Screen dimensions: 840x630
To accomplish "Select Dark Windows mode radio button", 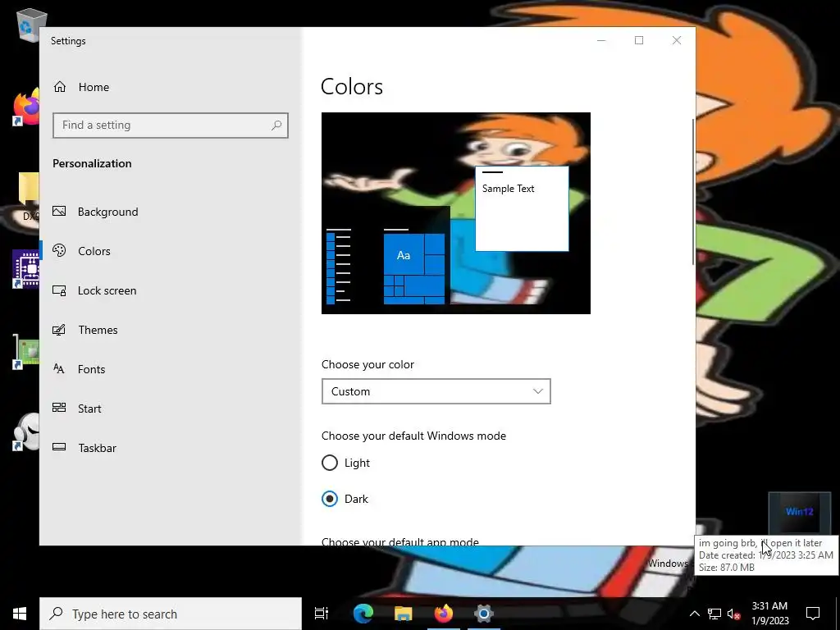I will [x=330, y=499].
